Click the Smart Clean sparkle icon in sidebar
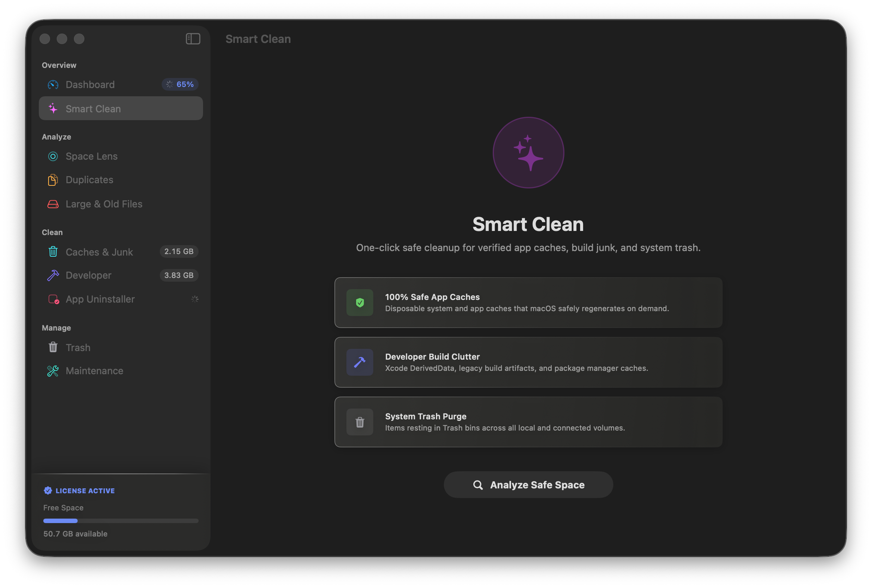The height and width of the screenshot is (588, 872). [x=53, y=109]
